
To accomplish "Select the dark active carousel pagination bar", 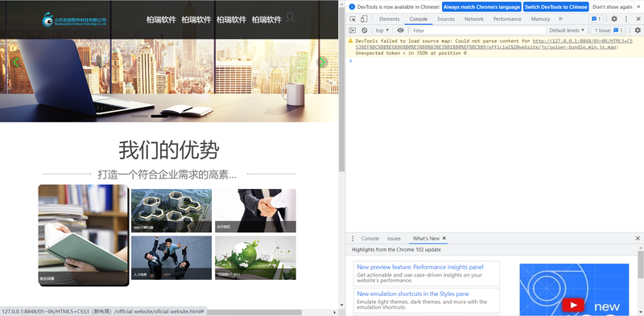I will (159, 116).
